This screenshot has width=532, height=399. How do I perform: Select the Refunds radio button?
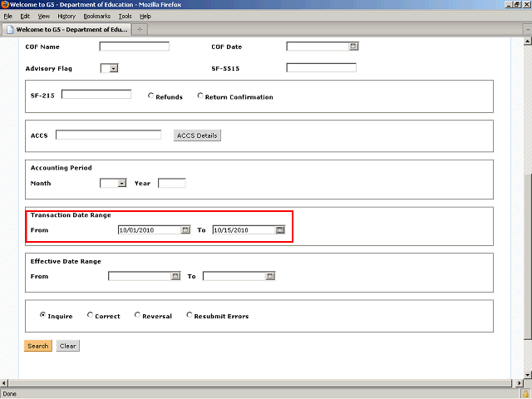[151, 96]
